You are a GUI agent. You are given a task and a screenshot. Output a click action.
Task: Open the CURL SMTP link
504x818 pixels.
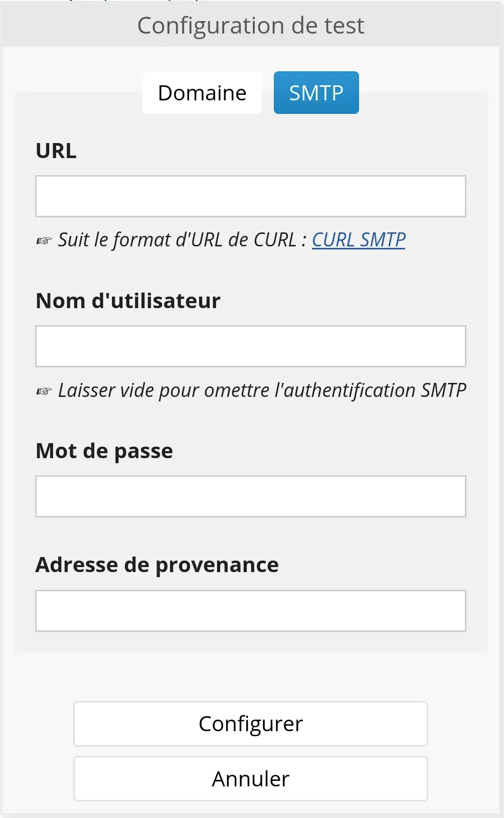coord(359,240)
